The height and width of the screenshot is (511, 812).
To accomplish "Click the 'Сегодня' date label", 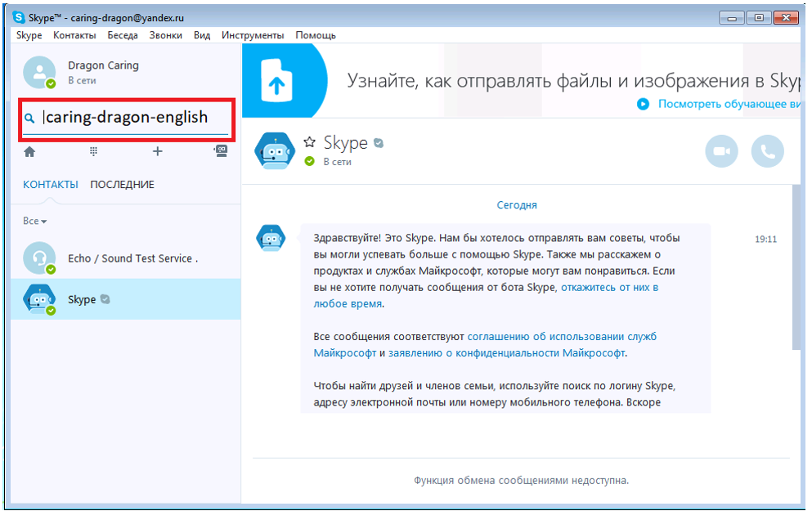I will [517, 205].
